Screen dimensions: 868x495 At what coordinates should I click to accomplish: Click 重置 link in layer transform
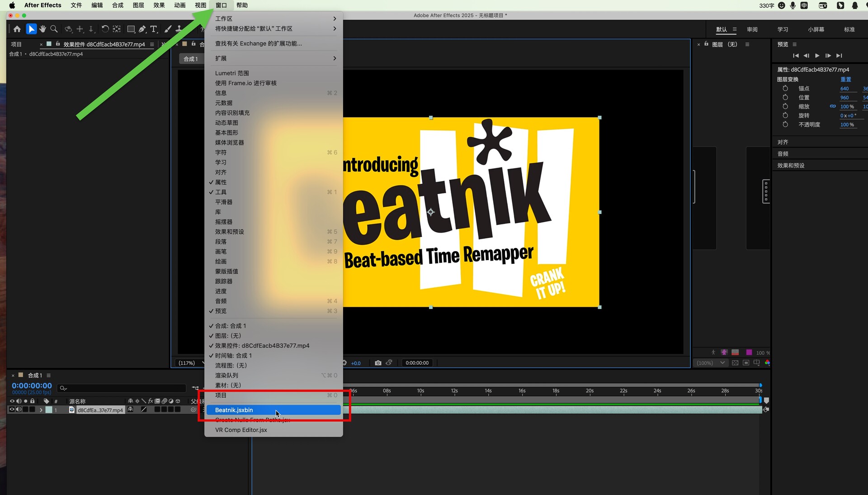tap(845, 79)
